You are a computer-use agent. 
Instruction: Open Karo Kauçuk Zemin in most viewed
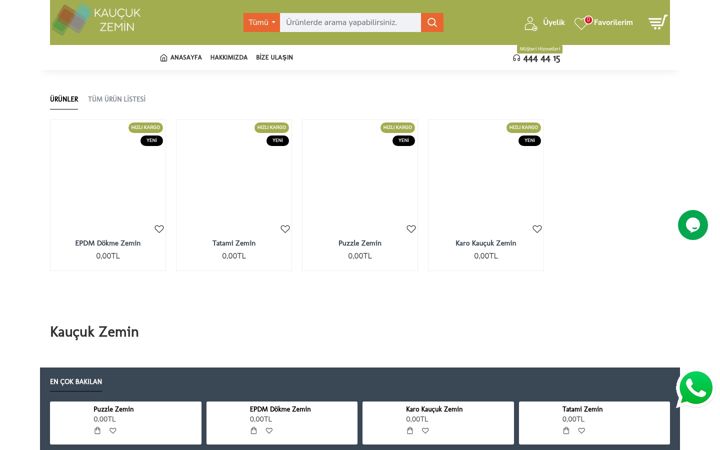click(x=434, y=409)
